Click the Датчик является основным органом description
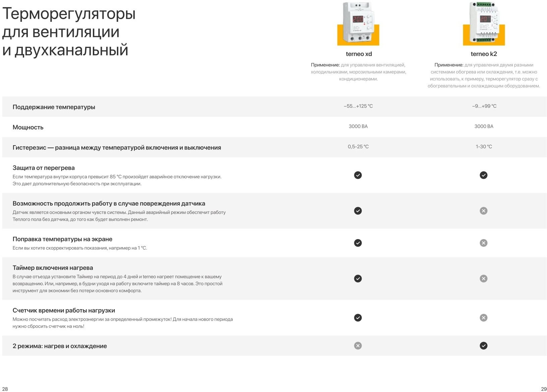 coord(119,216)
